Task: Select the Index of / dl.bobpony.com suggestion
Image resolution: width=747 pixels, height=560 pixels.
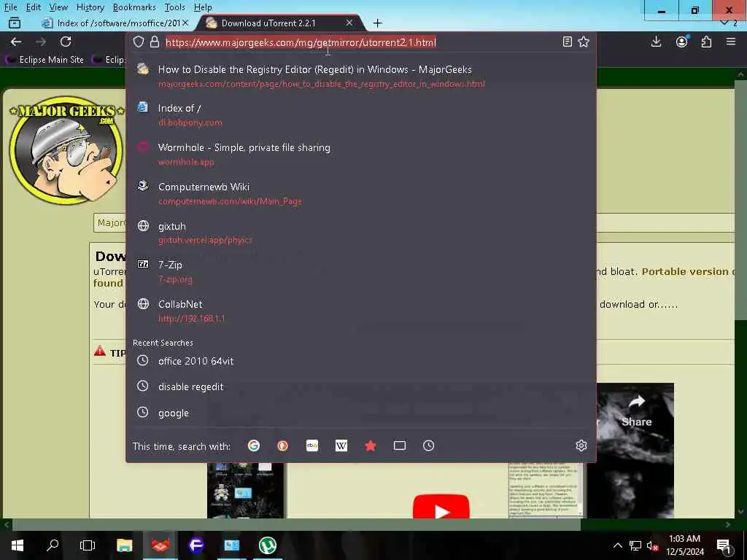Action: click(360, 114)
